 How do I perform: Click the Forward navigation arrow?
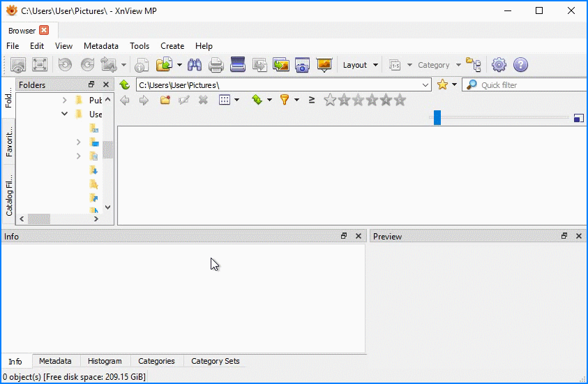click(x=144, y=101)
